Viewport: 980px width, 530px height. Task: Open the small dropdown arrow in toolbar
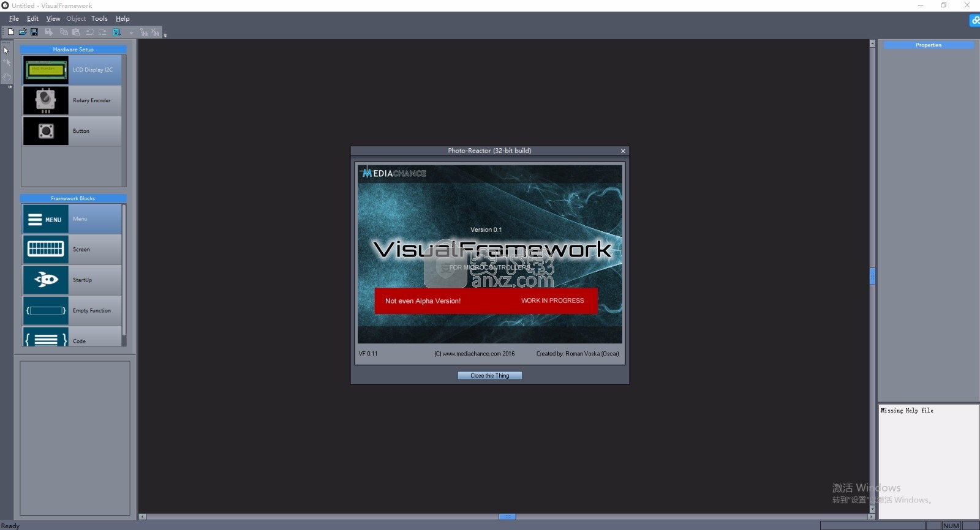(131, 32)
